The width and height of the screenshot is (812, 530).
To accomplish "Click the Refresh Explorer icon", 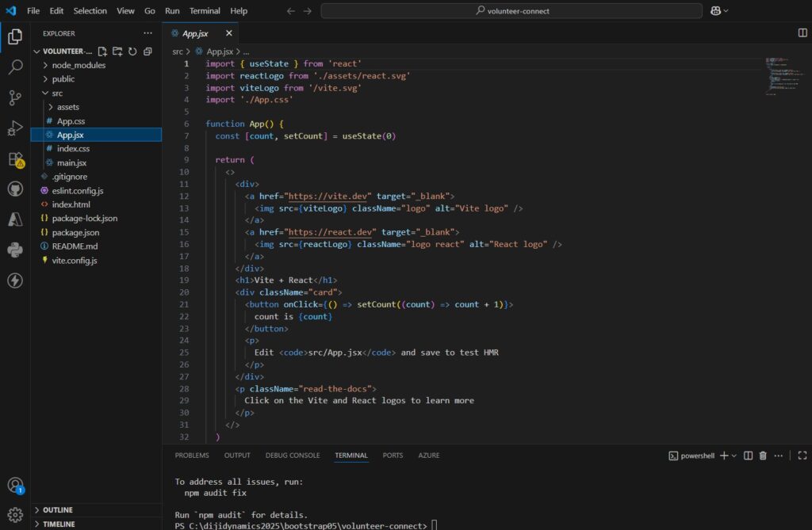I will [x=132, y=51].
